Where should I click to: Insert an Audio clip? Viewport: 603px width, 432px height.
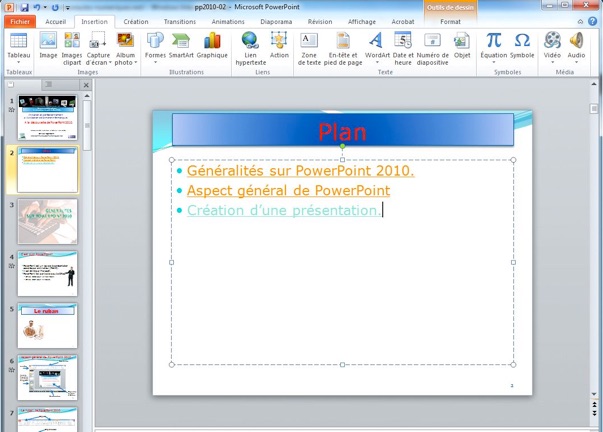pos(576,47)
